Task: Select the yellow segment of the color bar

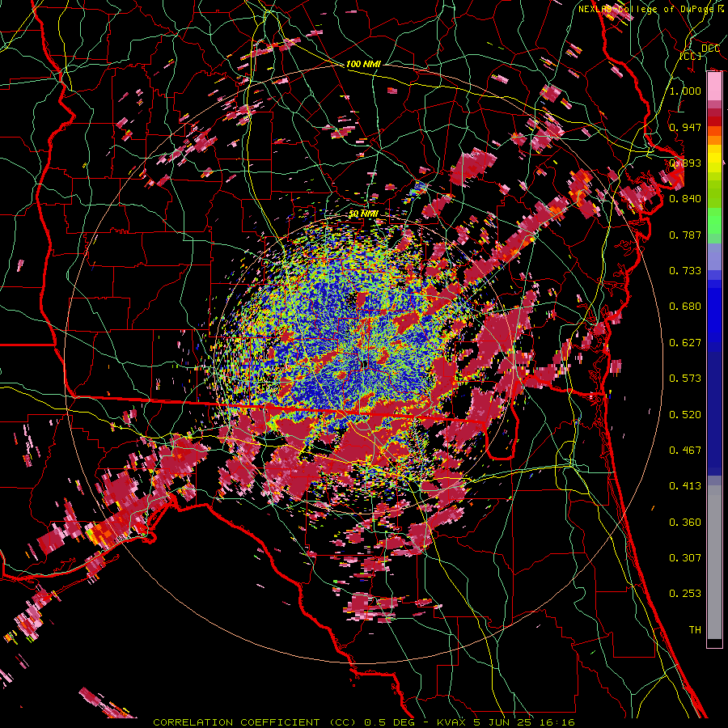Action: pos(714,159)
